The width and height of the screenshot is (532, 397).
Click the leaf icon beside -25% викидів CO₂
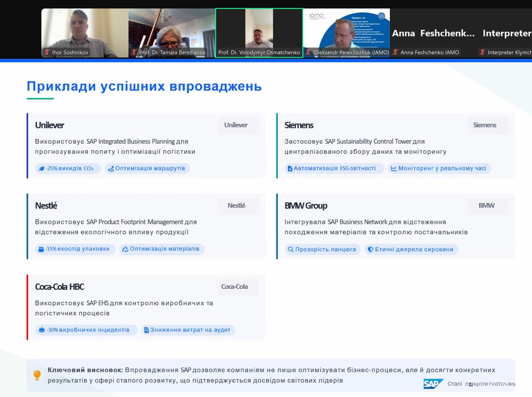point(41,169)
